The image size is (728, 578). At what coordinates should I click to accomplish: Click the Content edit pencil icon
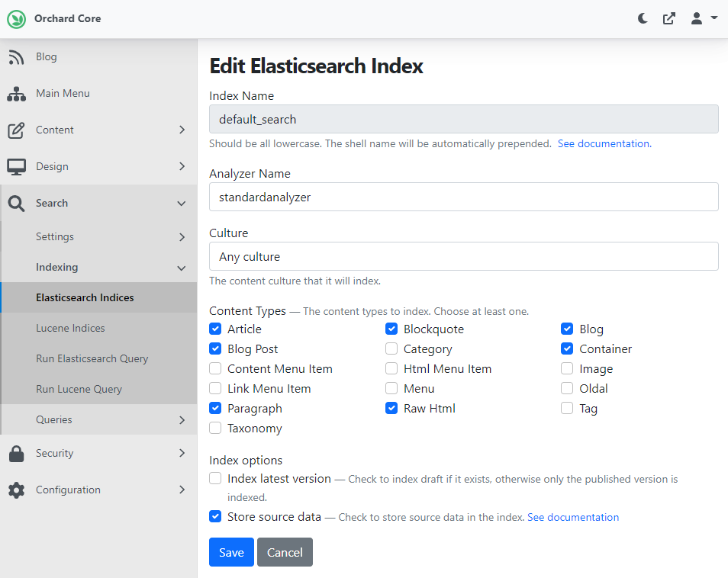click(16, 130)
